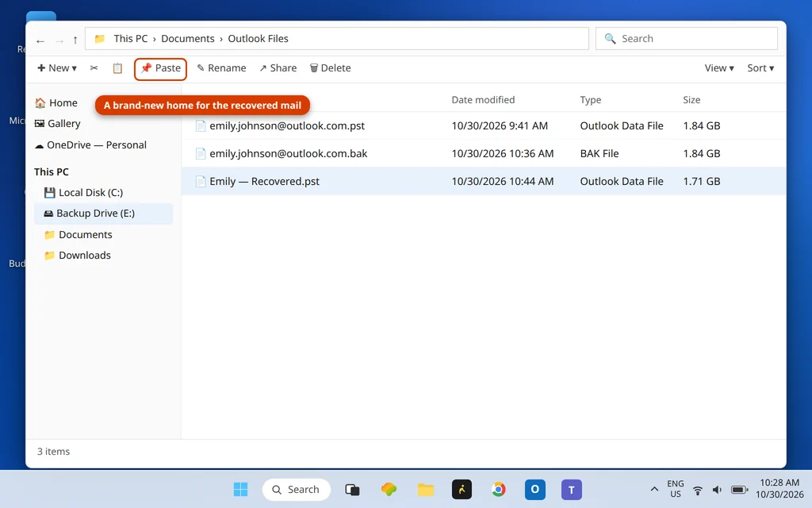Click the 10/30/2026 10:44 AM date cell

[502, 181]
